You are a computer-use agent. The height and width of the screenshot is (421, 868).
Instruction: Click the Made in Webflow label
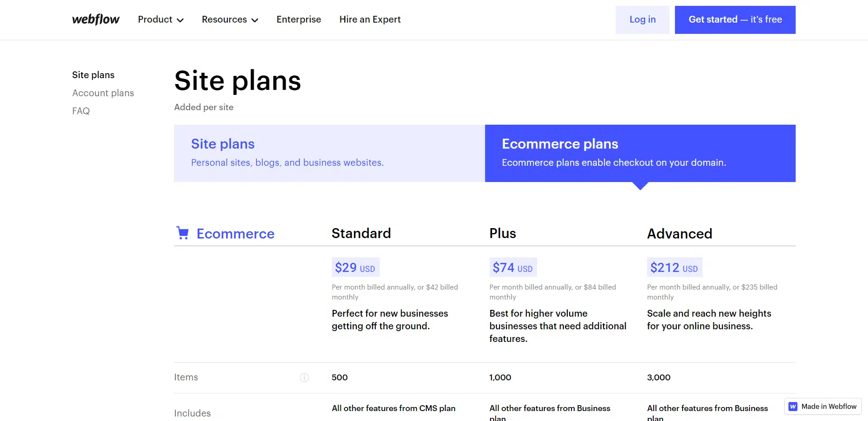pyautogui.click(x=829, y=407)
